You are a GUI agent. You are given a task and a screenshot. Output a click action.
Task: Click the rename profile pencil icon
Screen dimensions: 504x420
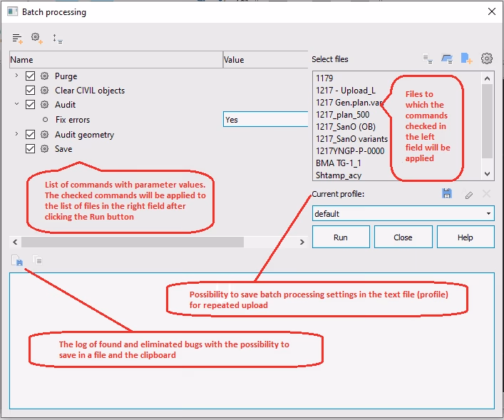(468, 194)
